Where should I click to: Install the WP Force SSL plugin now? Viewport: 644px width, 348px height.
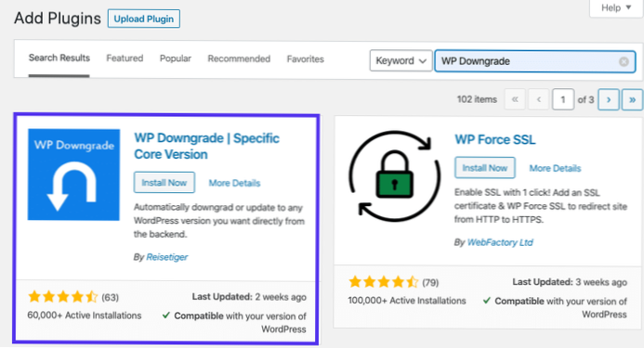(x=485, y=168)
